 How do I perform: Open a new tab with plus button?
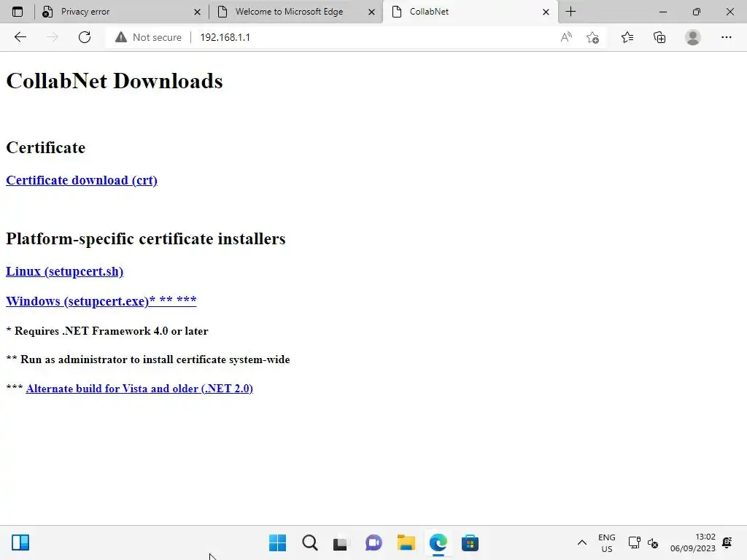coord(570,12)
